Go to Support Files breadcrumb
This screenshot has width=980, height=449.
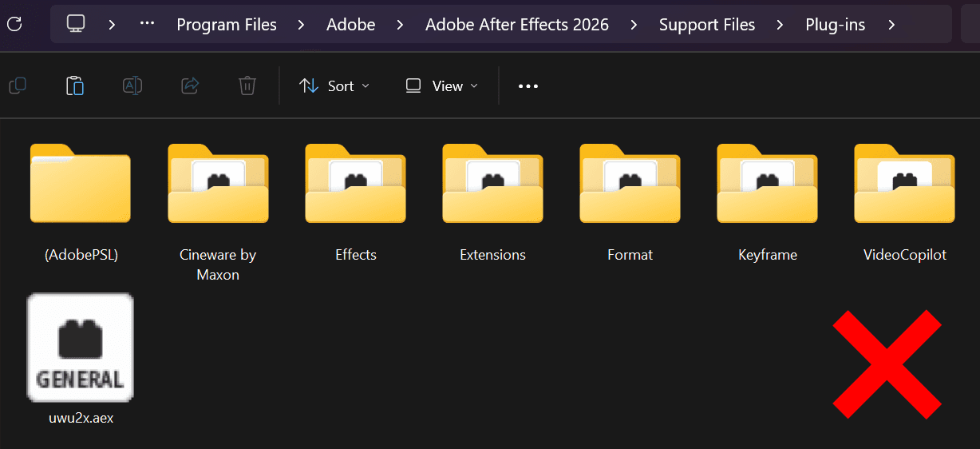[x=707, y=25]
